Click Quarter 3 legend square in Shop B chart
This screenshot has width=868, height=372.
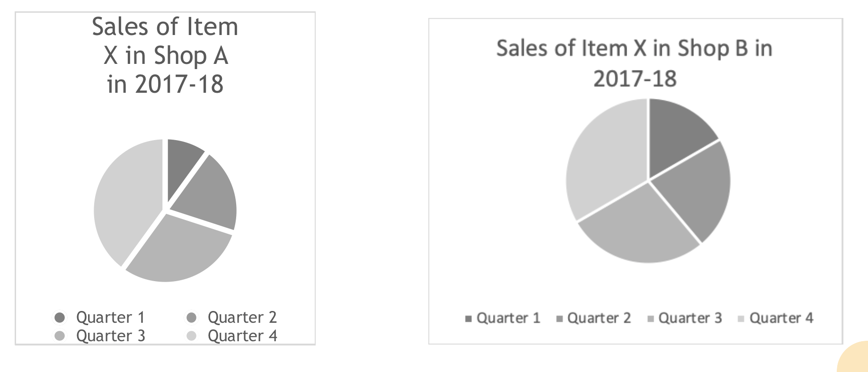pyautogui.click(x=651, y=319)
